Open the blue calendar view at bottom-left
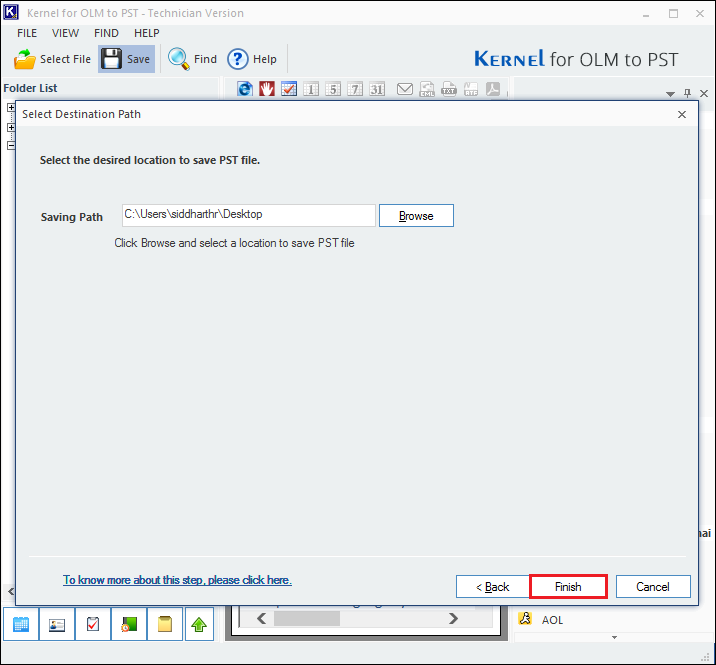This screenshot has width=716, height=665. [x=21, y=624]
